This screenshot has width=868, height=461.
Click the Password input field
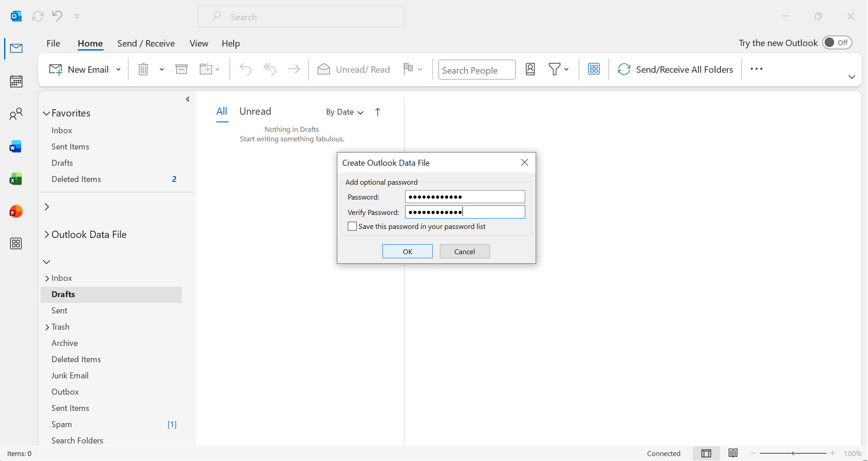pyautogui.click(x=465, y=197)
